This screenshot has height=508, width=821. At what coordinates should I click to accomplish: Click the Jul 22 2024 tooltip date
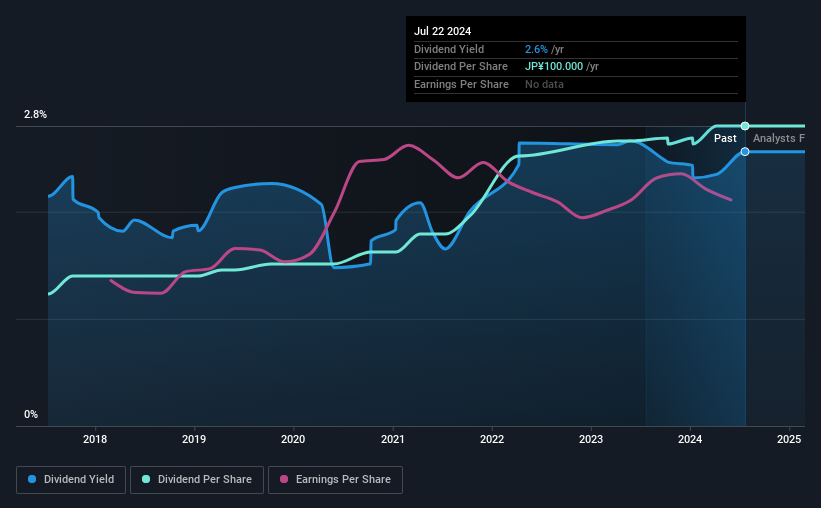[x=442, y=31]
